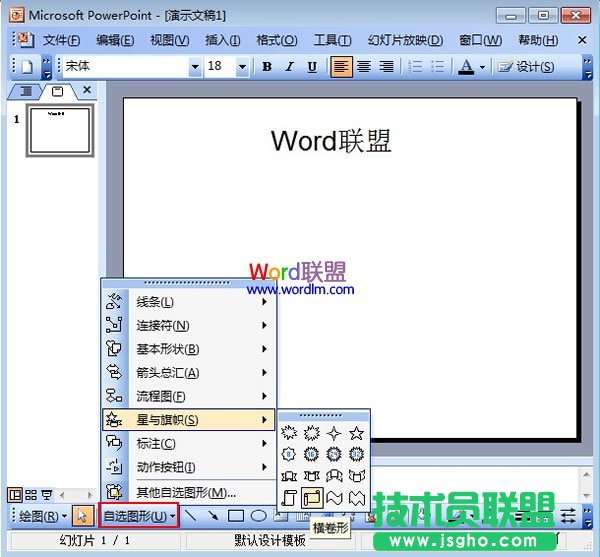
Task: Select the double wave shape
Action: coord(357,498)
